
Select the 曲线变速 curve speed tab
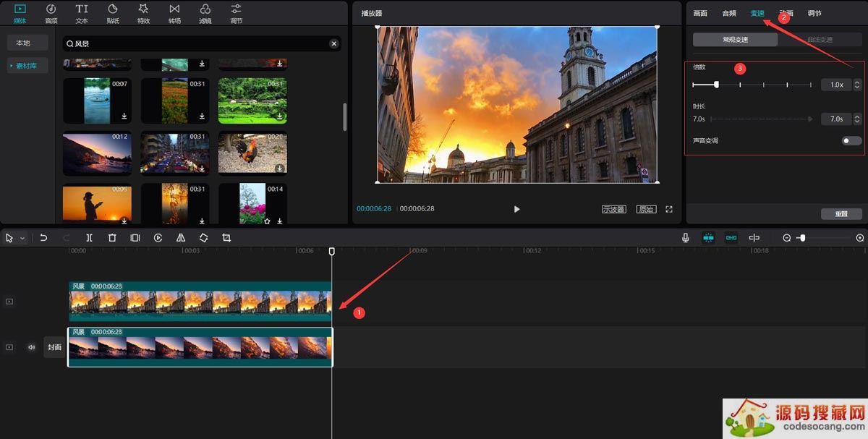[820, 40]
